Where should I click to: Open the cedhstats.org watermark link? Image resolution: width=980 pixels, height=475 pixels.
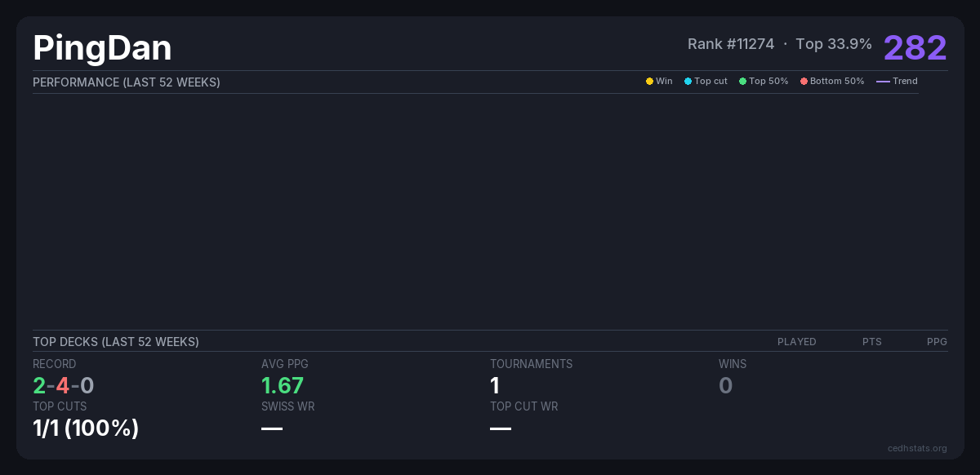pyautogui.click(x=917, y=448)
